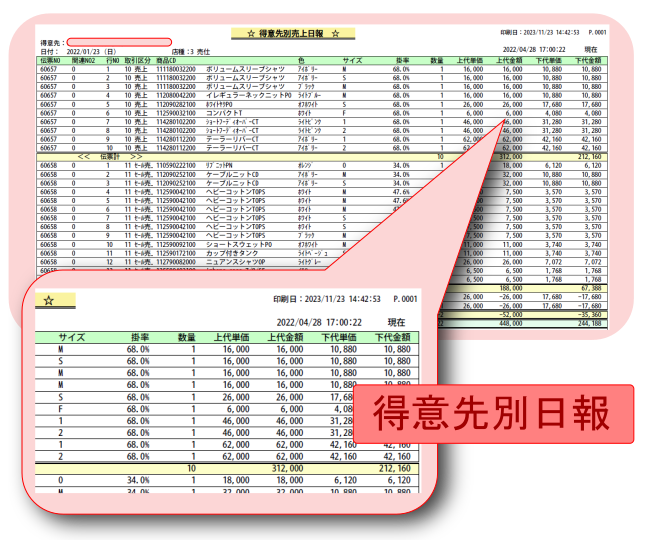Click the report title 得意先別売上日報
This screenshot has height=540, width=650.
(291, 34)
